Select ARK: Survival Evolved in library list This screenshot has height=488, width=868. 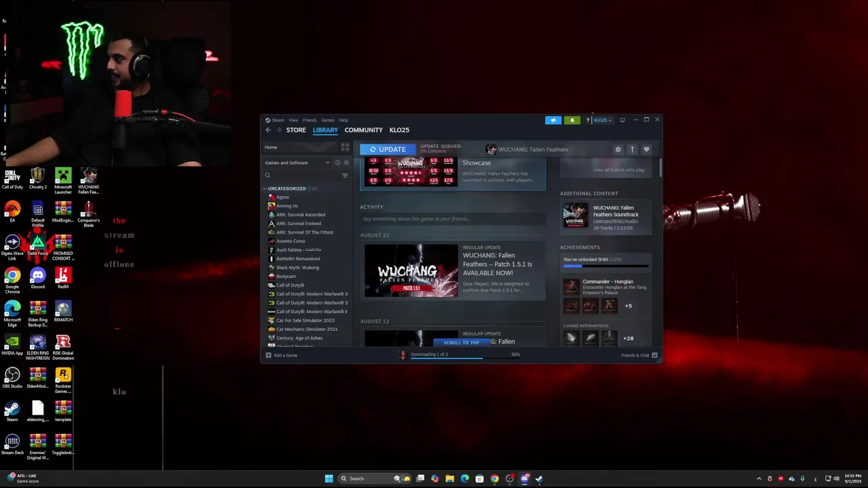tap(298, 224)
